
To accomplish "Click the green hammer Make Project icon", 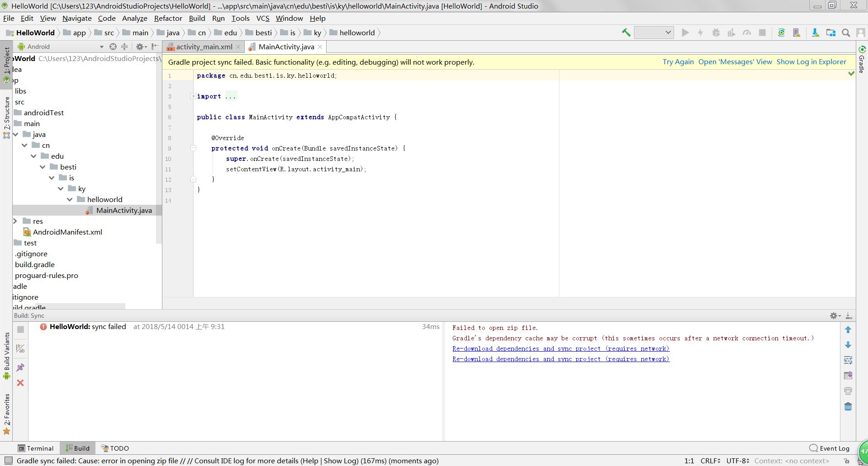I will coord(626,33).
